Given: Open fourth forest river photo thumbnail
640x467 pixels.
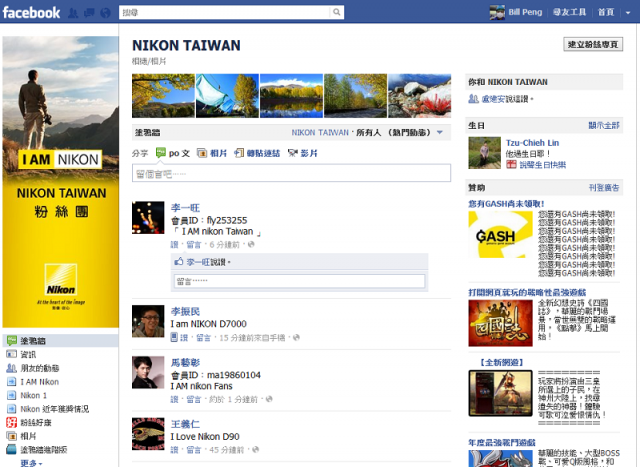Looking at the screenshot, I should 356,96.
